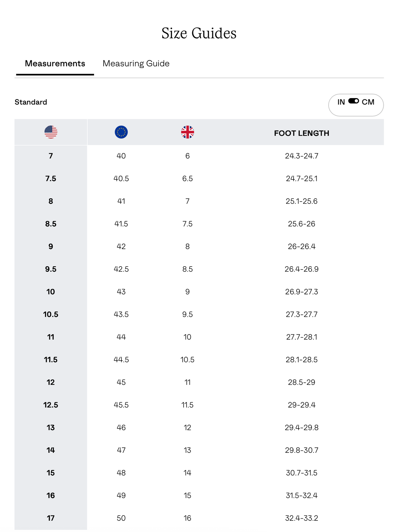Image resolution: width=400 pixels, height=532 pixels.
Task: Click the Size Guides heading
Action: click(199, 33)
